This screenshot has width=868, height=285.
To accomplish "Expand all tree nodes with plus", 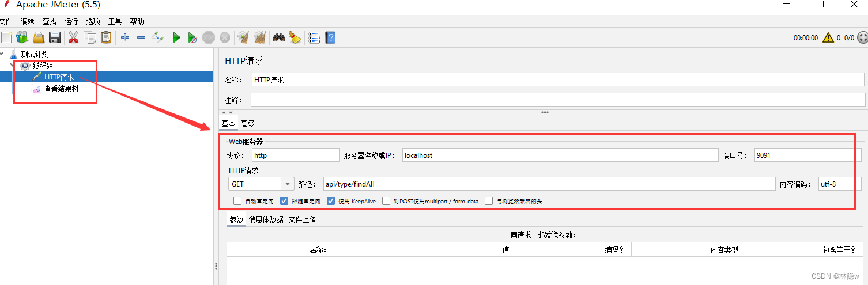I will tap(125, 37).
